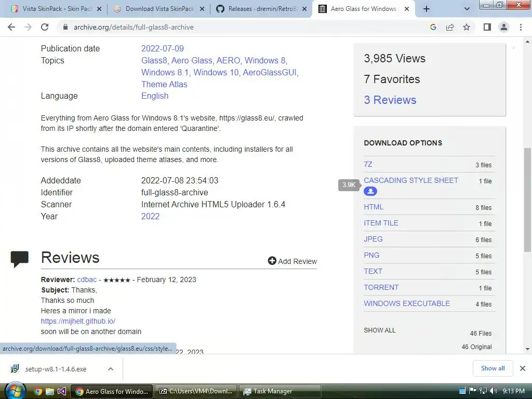The width and height of the screenshot is (532, 399).
Task: Open the Theme Atlas topic link
Action: click(164, 84)
